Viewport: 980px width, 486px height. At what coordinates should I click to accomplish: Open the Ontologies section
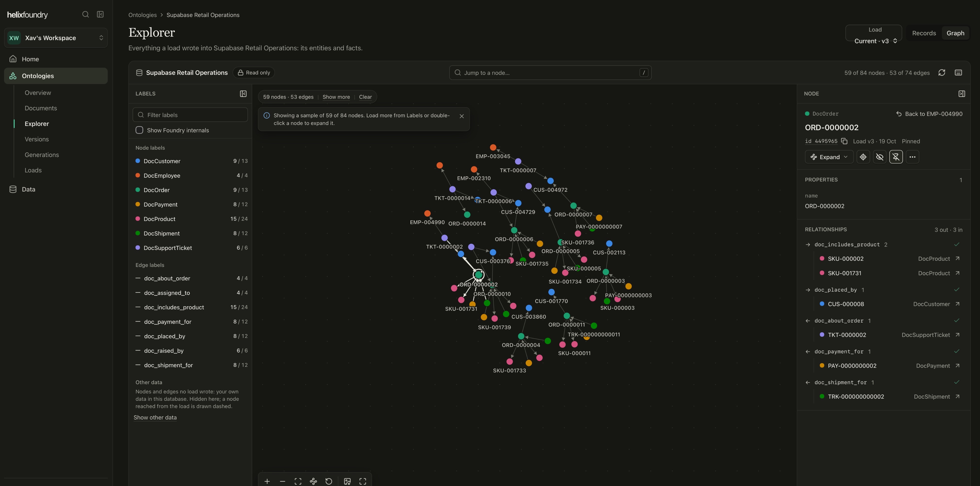pos(56,76)
